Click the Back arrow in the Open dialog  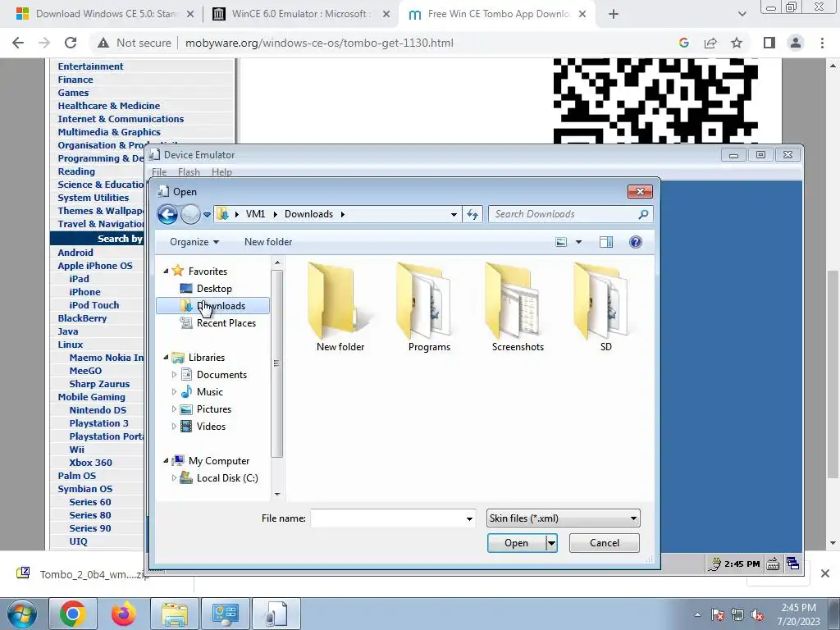167,214
